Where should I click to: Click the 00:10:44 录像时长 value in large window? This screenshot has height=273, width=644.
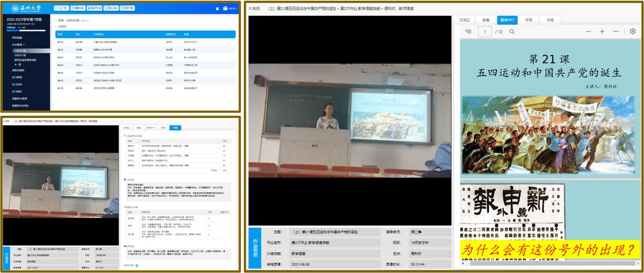417,264
